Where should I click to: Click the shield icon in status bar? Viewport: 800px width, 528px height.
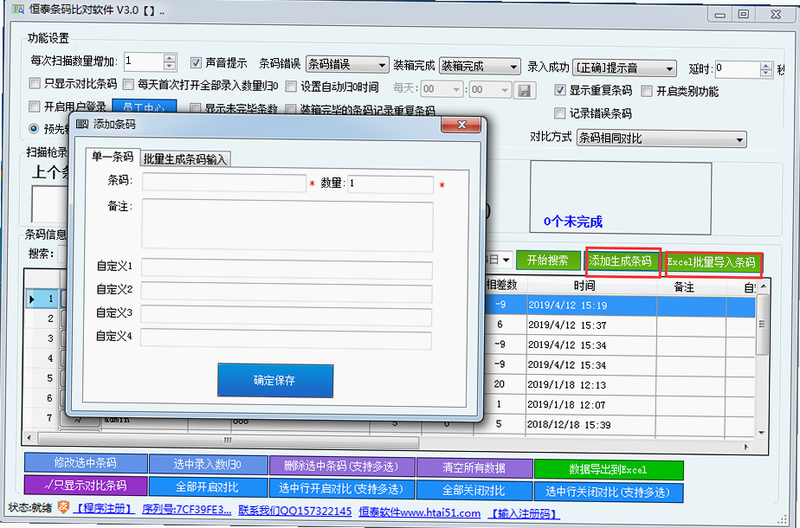pos(63,507)
